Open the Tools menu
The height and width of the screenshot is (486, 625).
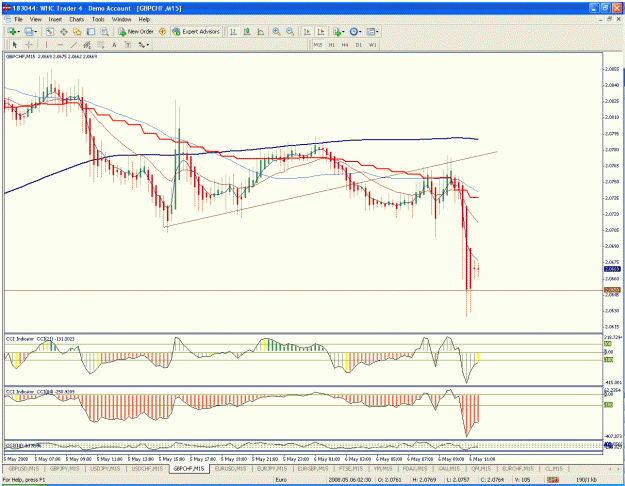tap(98, 19)
